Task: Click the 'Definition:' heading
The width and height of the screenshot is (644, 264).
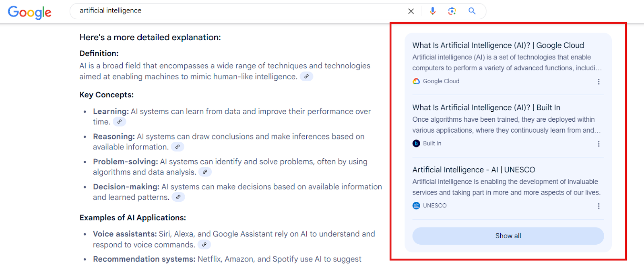Action: [99, 53]
